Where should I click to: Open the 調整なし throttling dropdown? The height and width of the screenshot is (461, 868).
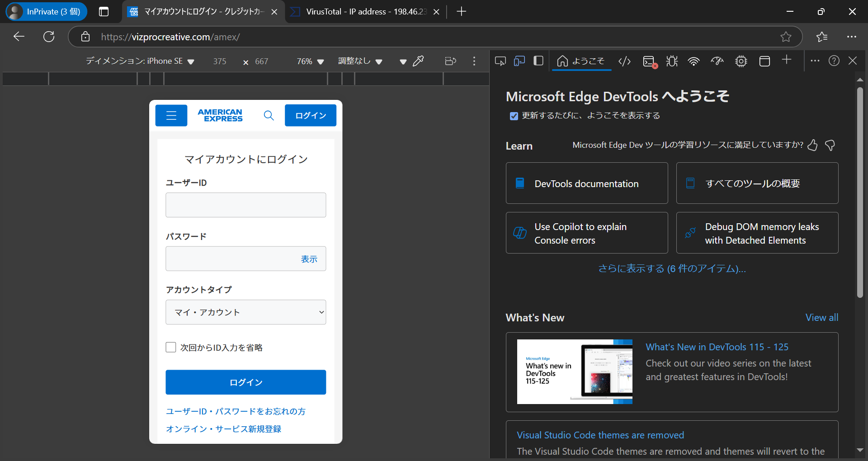(x=360, y=61)
